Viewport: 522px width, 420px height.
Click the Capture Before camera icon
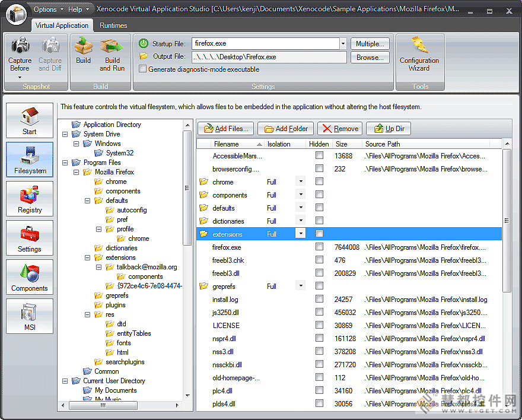click(20, 45)
